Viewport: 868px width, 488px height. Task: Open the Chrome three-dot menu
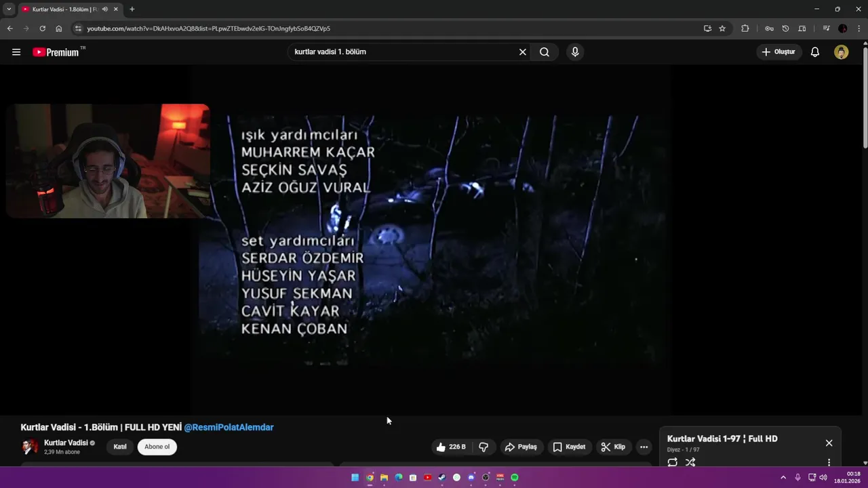tap(859, 28)
